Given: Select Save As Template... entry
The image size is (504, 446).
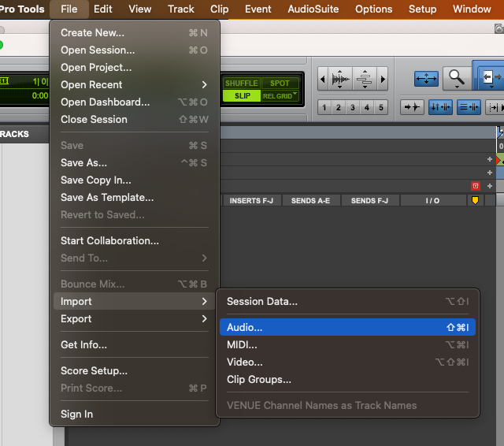Looking at the screenshot, I should [x=135, y=198].
